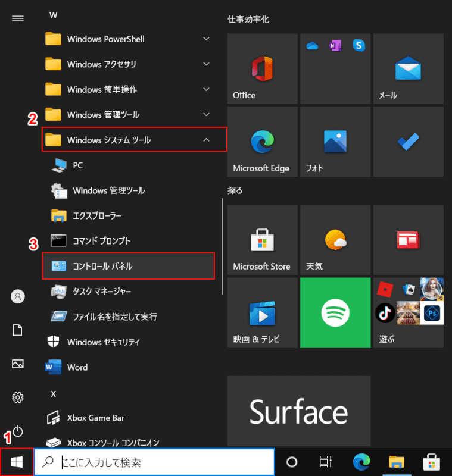Click the taskbar search box
The height and width of the screenshot is (476, 452).
click(x=155, y=462)
